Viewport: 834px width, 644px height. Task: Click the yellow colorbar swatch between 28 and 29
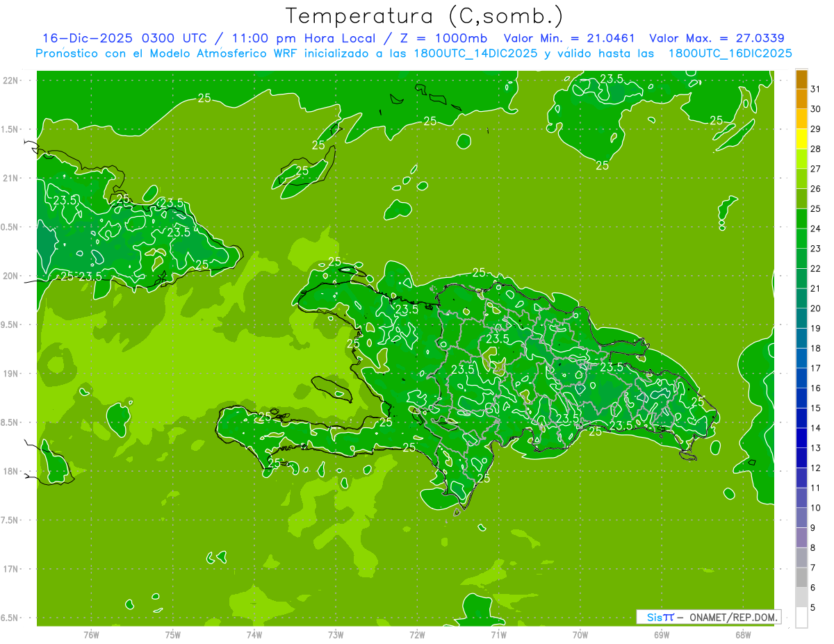(801, 139)
